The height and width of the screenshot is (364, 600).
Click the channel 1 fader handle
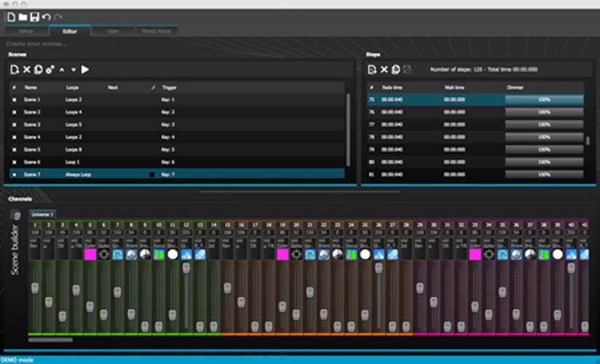coord(35,288)
